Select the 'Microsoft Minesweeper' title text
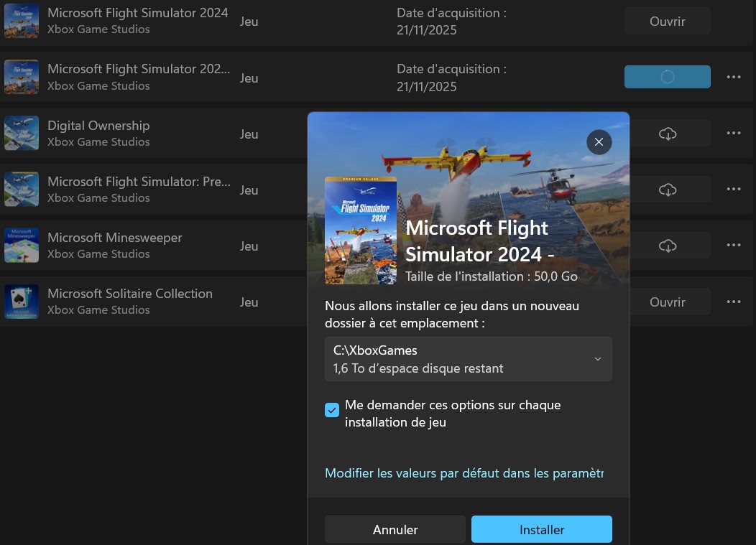Screen dimensions: 756x545 (115, 238)
